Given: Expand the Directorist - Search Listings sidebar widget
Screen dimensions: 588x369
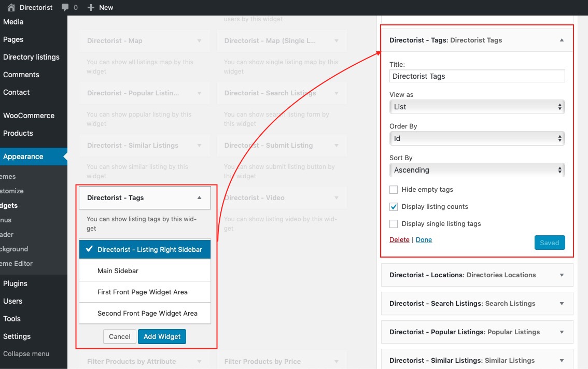Looking at the screenshot, I should [x=562, y=303].
